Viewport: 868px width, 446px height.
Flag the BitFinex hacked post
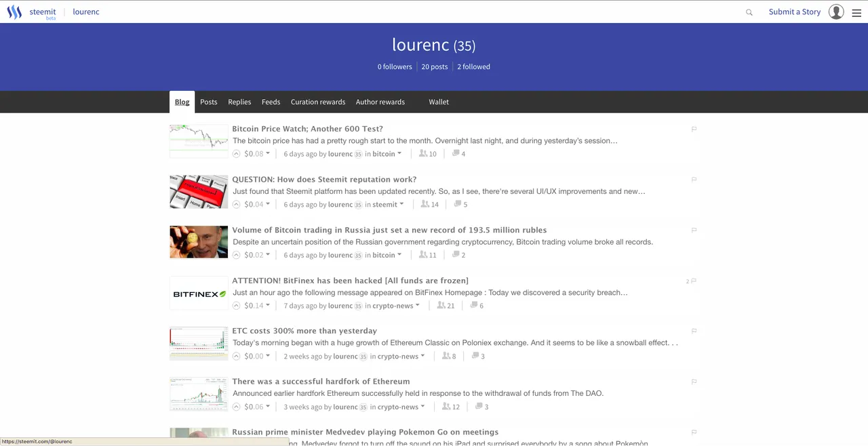693,281
